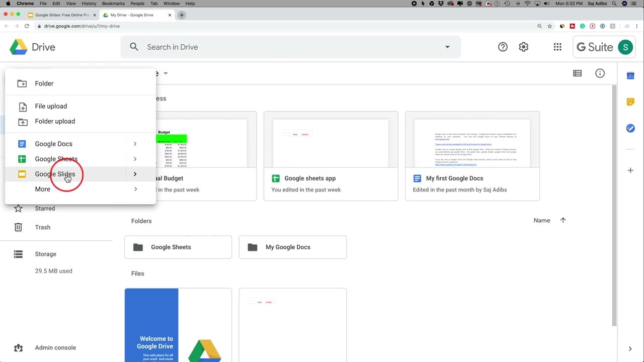The image size is (644, 362).
Task: Reverse sort direction arrow next to Name
Action: [x=563, y=220]
